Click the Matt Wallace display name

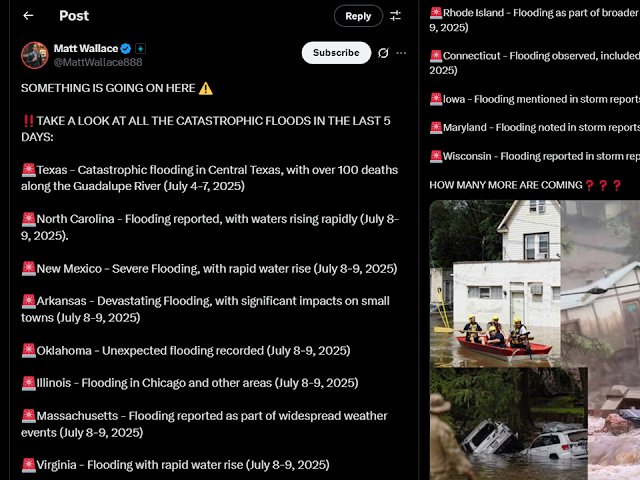pos(86,49)
